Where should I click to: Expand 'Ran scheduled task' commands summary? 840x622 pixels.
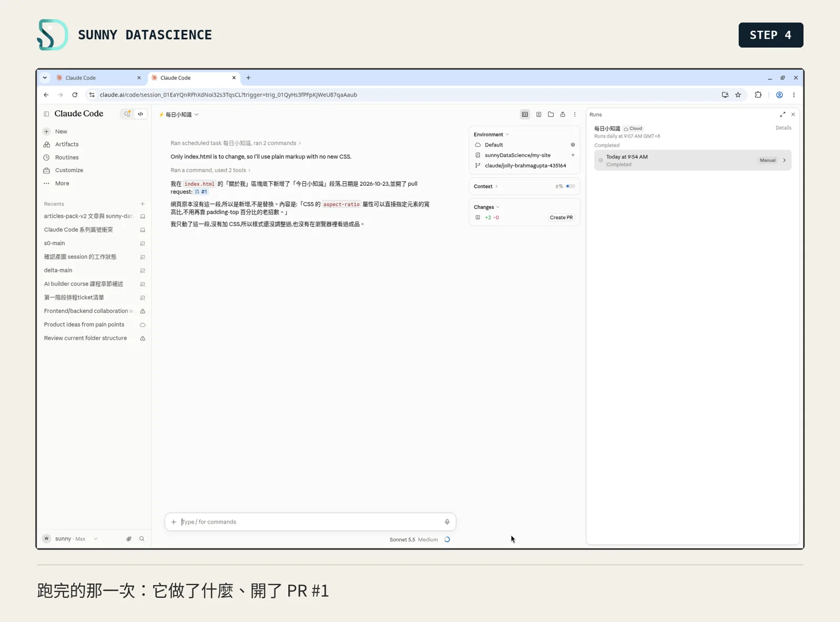pos(236,143)
